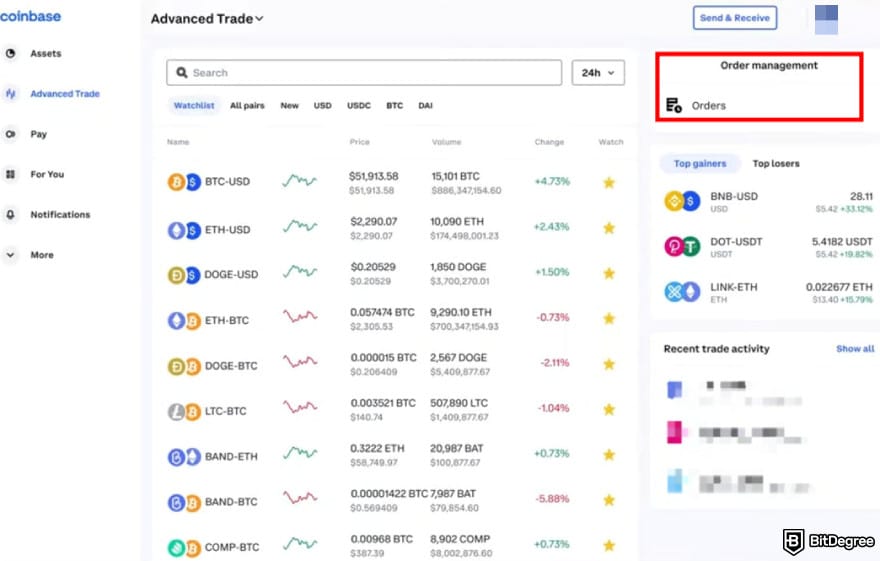Screen dimensions: 880x561
Task: Click the BNB-USD gainer icon
Action: 682,201
